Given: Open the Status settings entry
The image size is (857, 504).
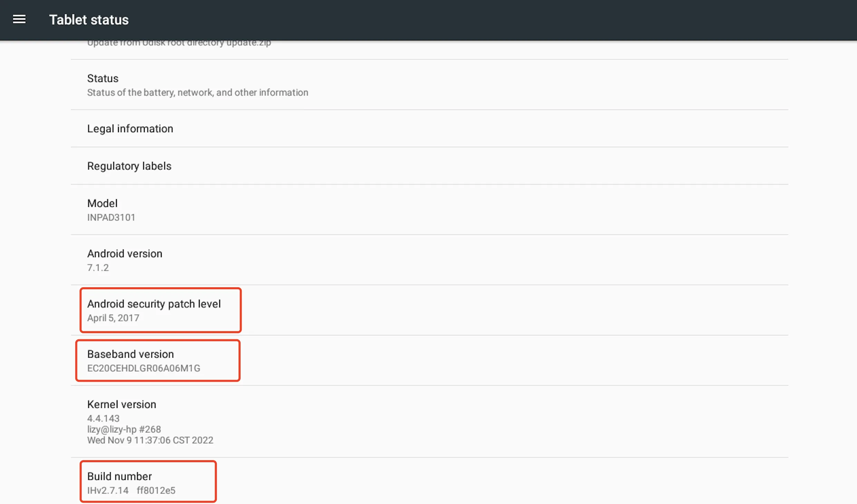Looking at the screenshot, I should pos(430,85).
